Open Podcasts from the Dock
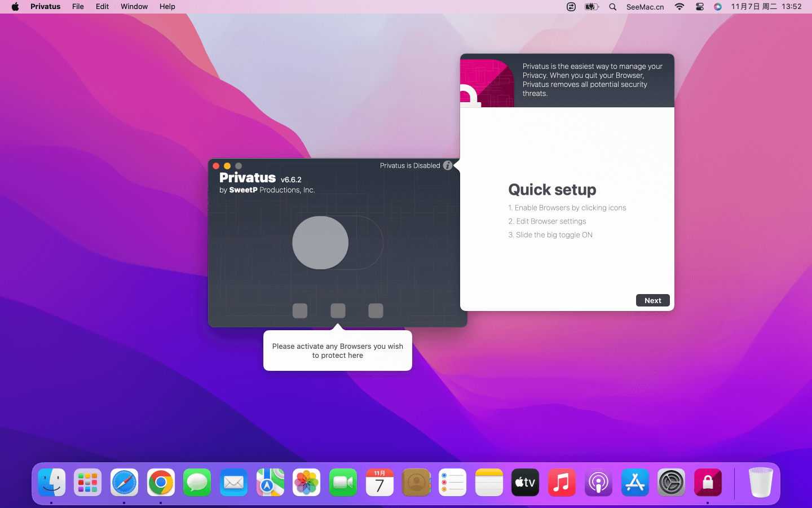Screen dimensions: 812x508 point(598,483)
